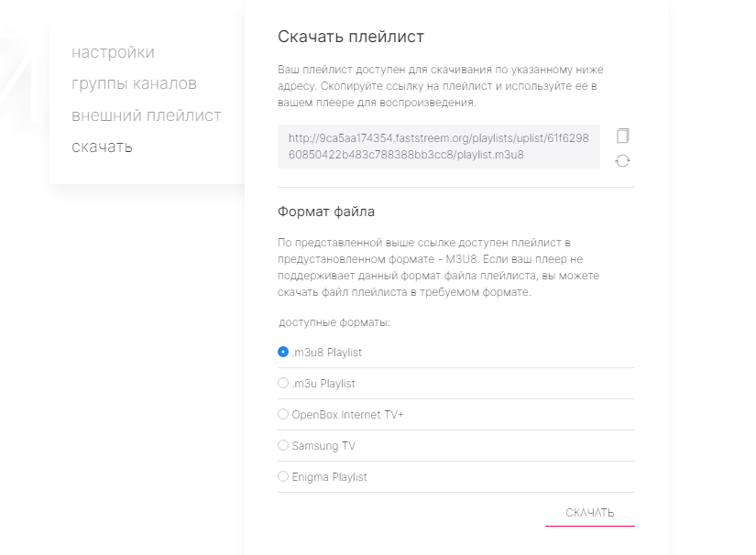Image resolution: width=756 pixels, height=555 pixels.
Task: Switch the format from .m3u8 to Samsung TV
Action: (x=283, y=445)
